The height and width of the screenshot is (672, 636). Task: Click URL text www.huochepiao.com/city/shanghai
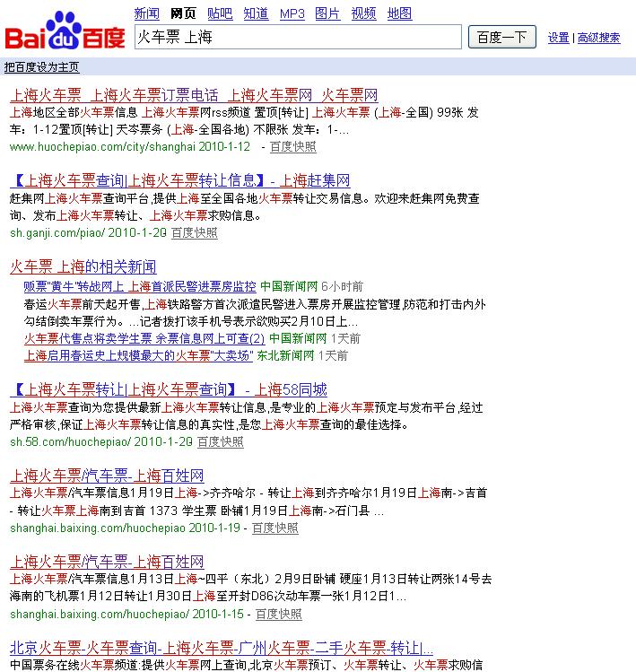(x=102, y=147)
